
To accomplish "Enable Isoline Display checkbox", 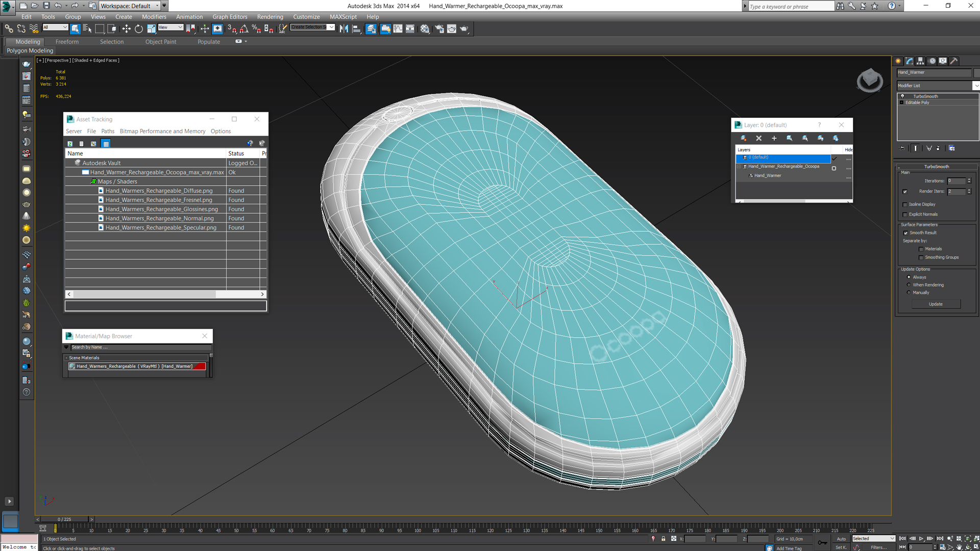I will [905, 205].
